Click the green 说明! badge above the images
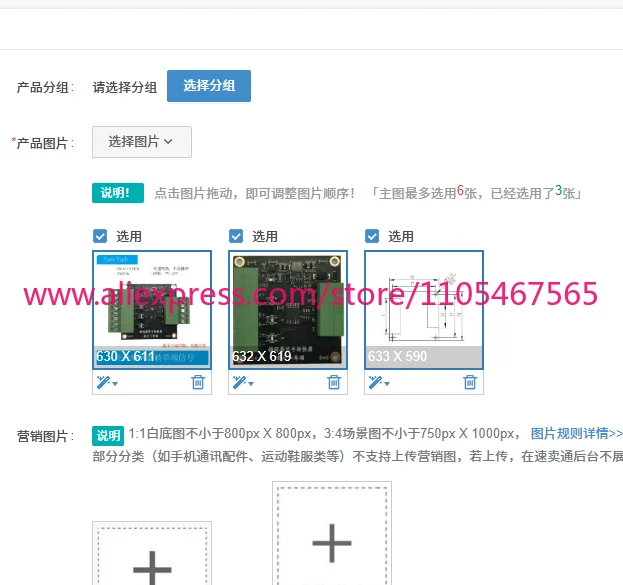This screenshot has height=585, width=623. pyautogui.click(x=118, y=193)
